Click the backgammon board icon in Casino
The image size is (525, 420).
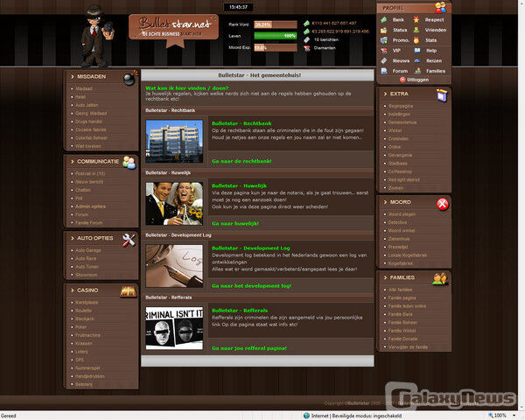pyautogui.click(x=129, y=291)
